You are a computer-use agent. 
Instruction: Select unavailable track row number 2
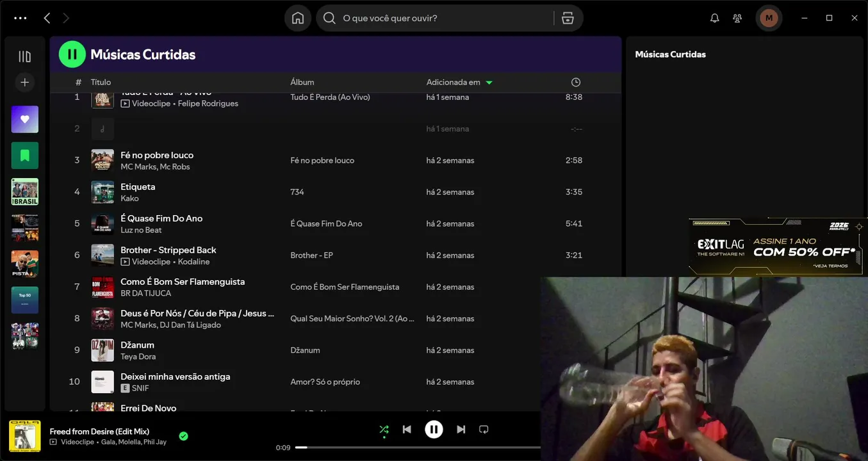[x=336, y=129]
